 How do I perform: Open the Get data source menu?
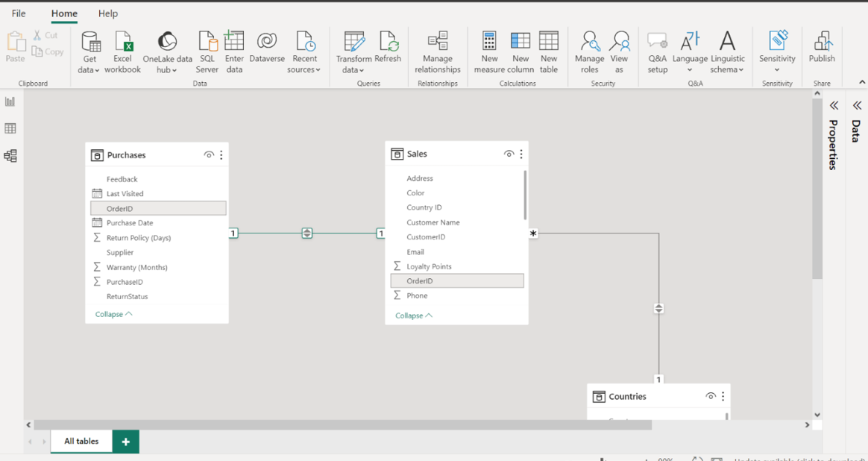90,52
